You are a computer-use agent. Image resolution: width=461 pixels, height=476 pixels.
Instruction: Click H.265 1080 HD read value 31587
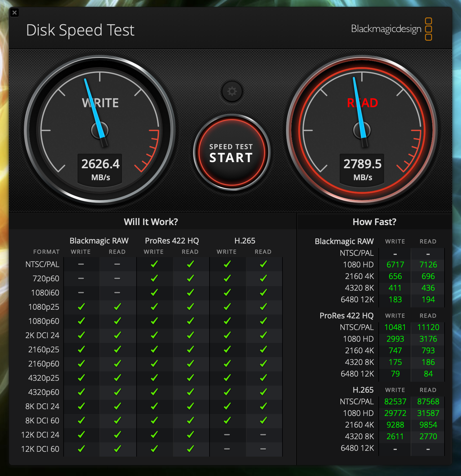[428, 413]
